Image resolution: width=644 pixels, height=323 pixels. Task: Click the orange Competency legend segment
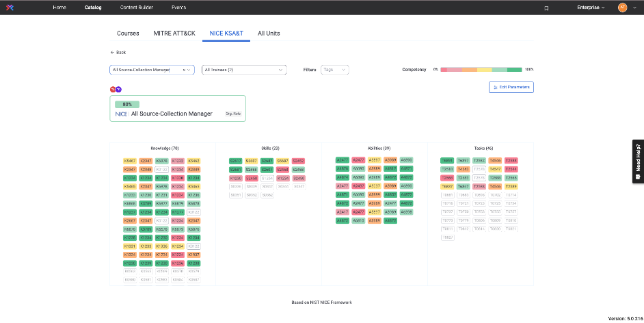pos(470,70)
